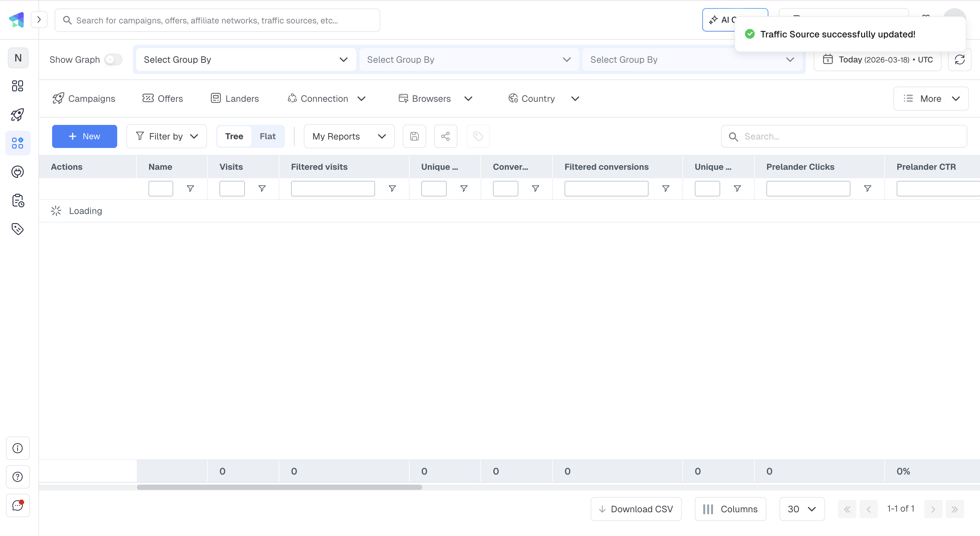Open the chat support icon at bottom left
980x536 pixels.
point(18,505)
